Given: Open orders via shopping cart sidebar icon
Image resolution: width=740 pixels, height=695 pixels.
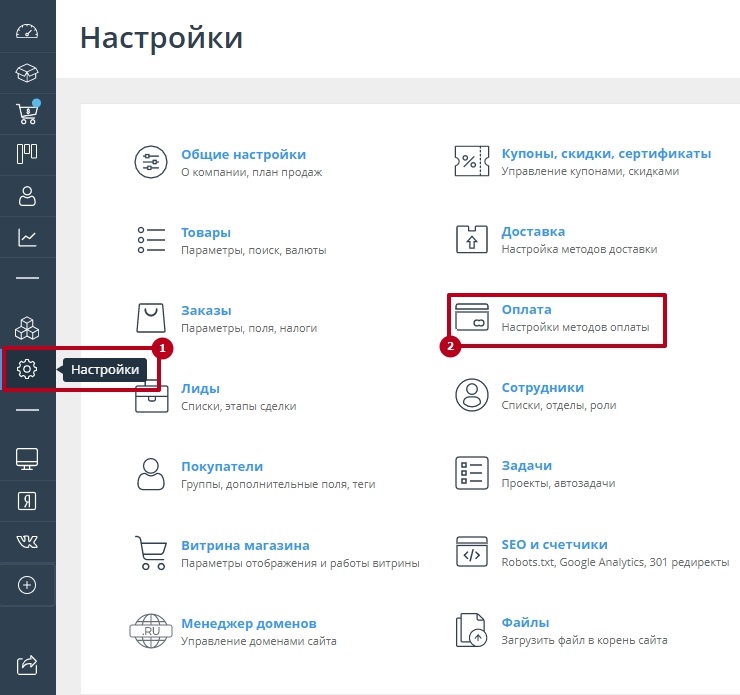Looking at the screenshot, I should tap(27, 114).
